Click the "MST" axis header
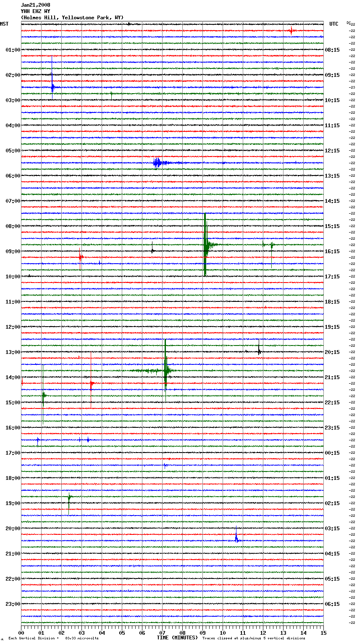 point(4,24)
